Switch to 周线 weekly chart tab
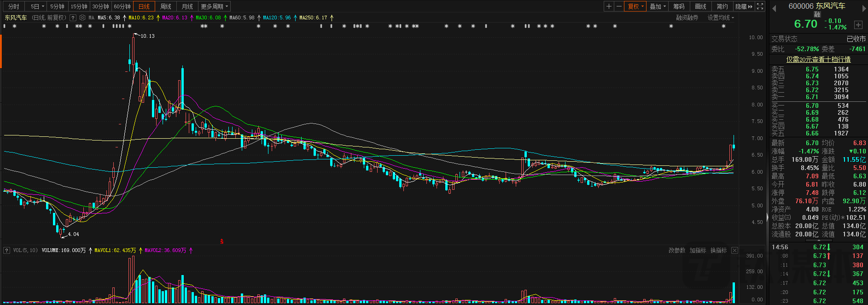This screenshot has width=868, height=305. (165, 6)
